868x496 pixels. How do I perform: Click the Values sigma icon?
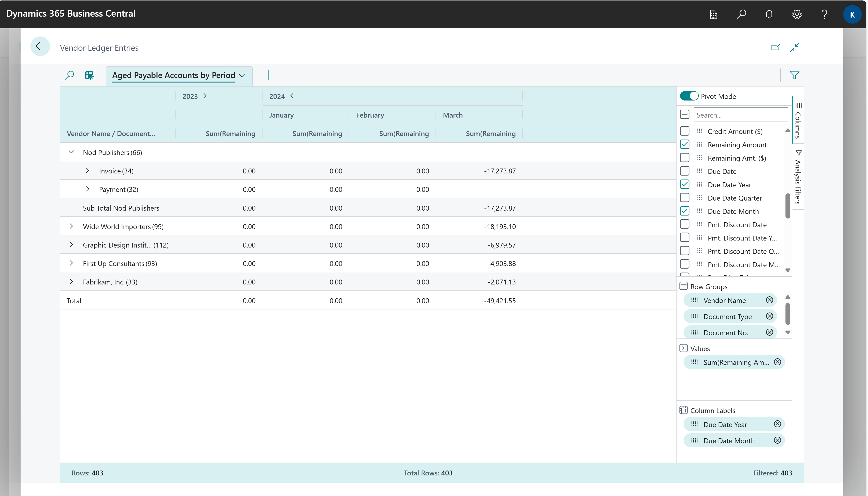pos(684,348)
